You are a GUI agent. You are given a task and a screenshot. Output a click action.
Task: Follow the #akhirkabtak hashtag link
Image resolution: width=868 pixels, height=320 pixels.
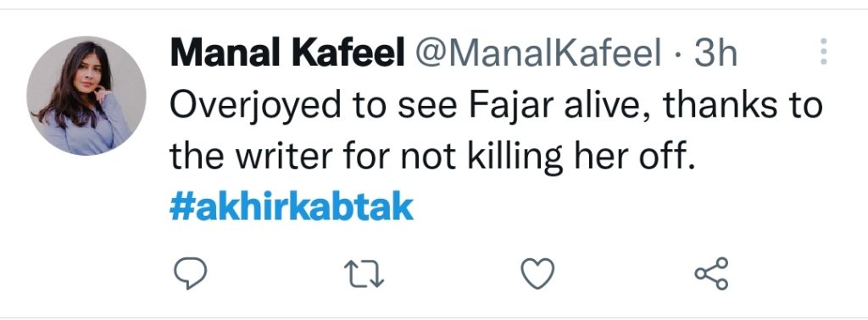pyautogui.click(x=292, y=207)
